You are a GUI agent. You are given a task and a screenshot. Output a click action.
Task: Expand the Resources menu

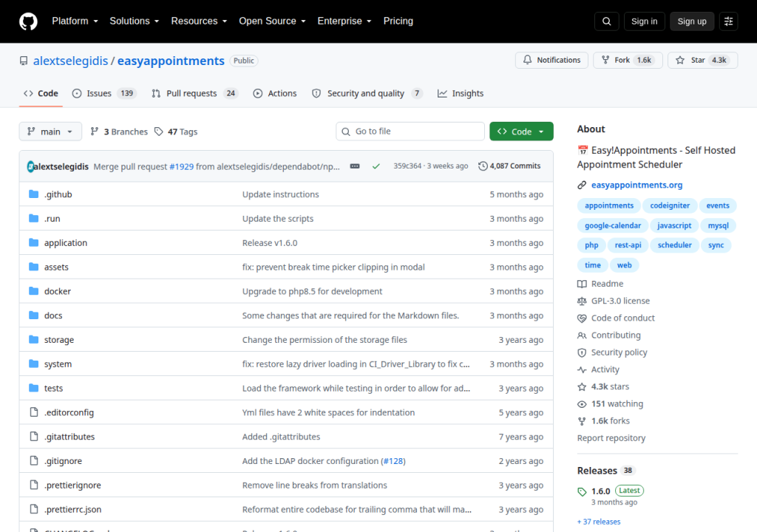[199, 21]
